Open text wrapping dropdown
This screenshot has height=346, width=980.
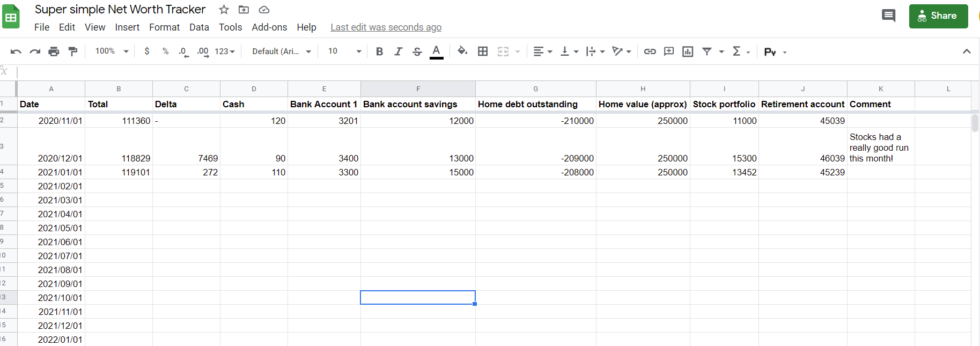coord(595,51)
